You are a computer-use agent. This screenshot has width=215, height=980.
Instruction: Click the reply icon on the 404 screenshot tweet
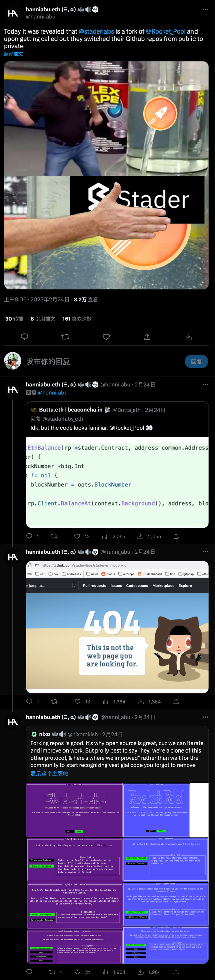tap(29, 702)
